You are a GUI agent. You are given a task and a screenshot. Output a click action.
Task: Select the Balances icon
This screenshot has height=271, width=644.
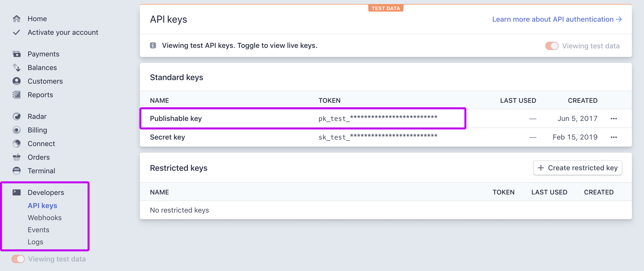(x=16, y=67)
